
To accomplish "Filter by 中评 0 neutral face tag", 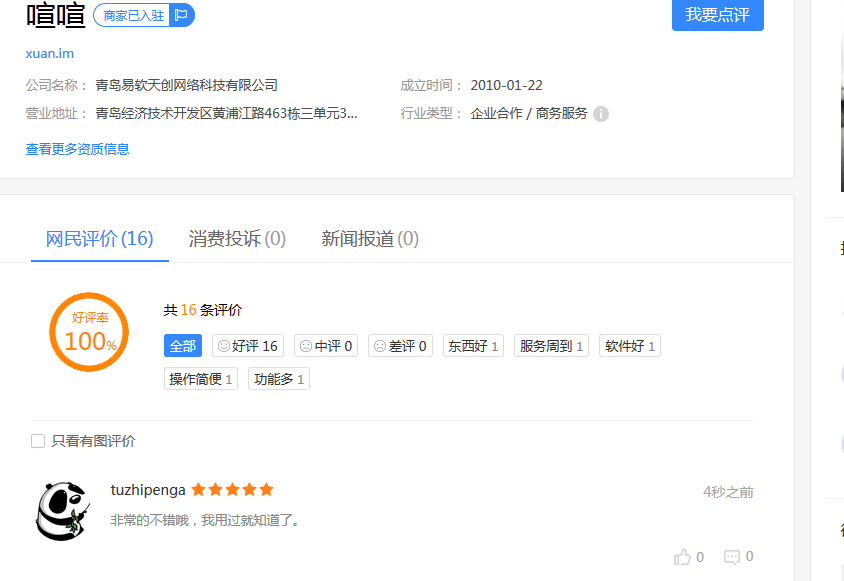I will click(326, 346).
